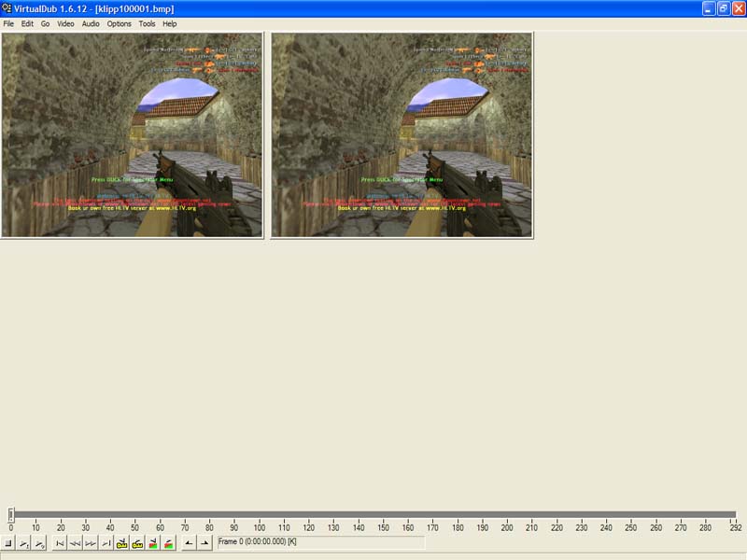The width and height of the screenshot is (747, 560).
Task: Open the Edit menu
Action: coord(27,24)
